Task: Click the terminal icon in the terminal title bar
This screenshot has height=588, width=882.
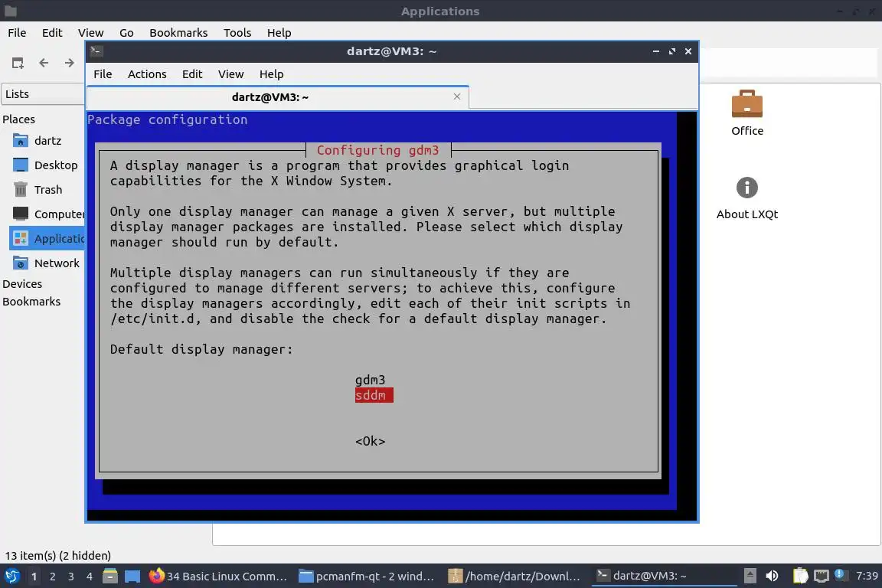Action: pyautogui.click(x=96, y=51)
